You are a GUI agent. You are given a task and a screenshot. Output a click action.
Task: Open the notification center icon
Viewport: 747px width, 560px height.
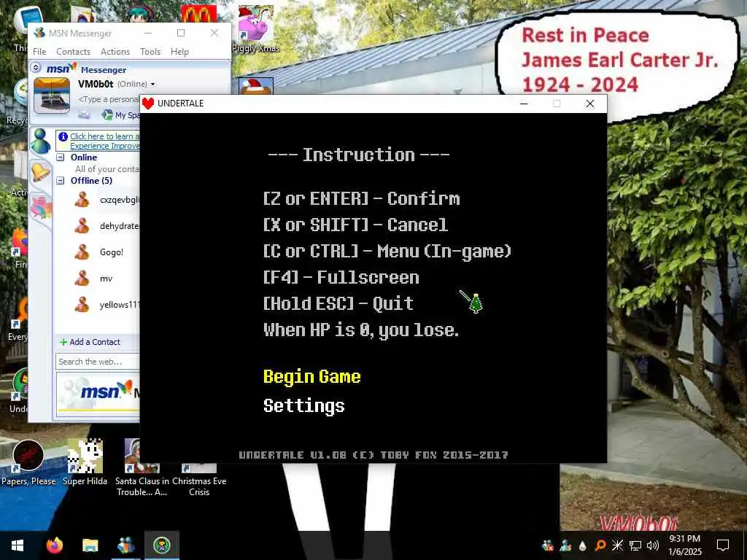point(723,545)
